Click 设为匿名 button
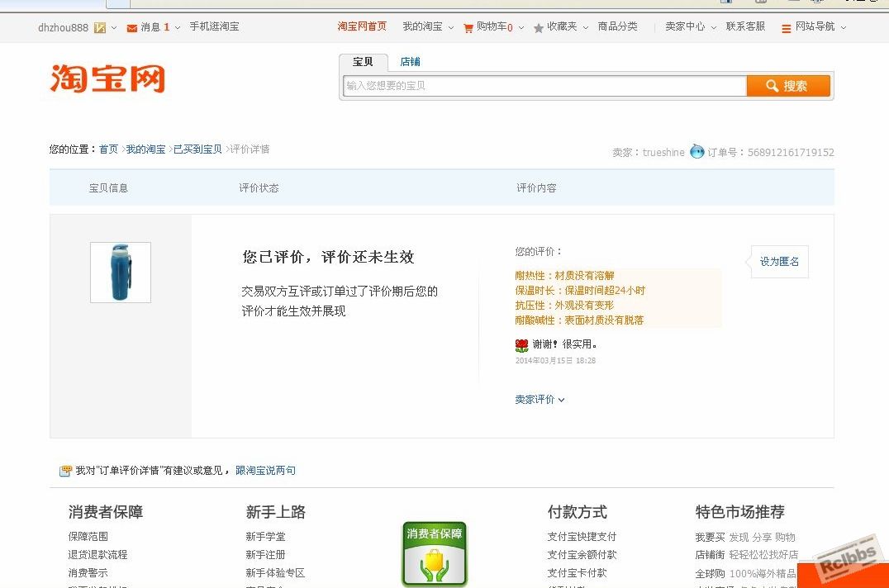The width and height of the screenshot is (889, 588). (780, 262)
